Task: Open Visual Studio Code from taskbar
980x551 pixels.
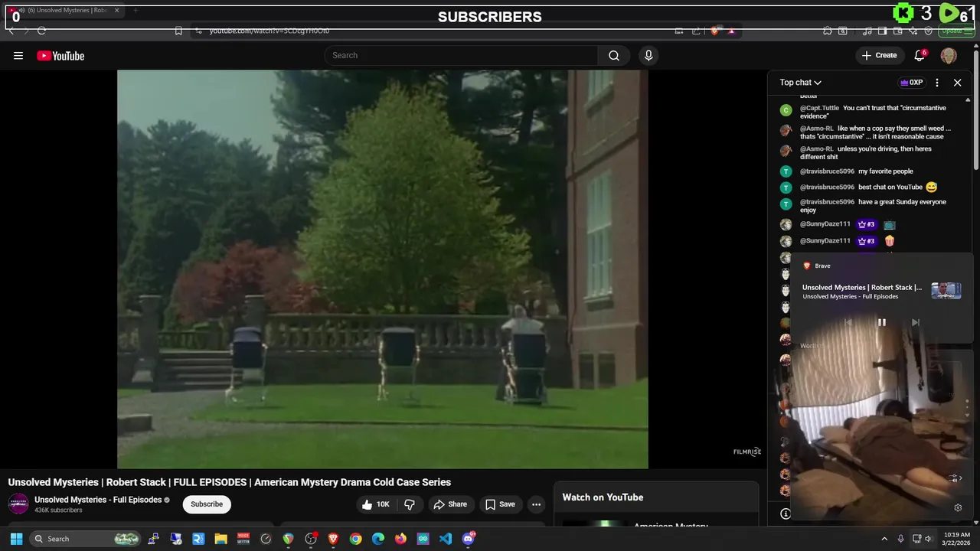Action: pyautogui.click(x=446, y=539)
